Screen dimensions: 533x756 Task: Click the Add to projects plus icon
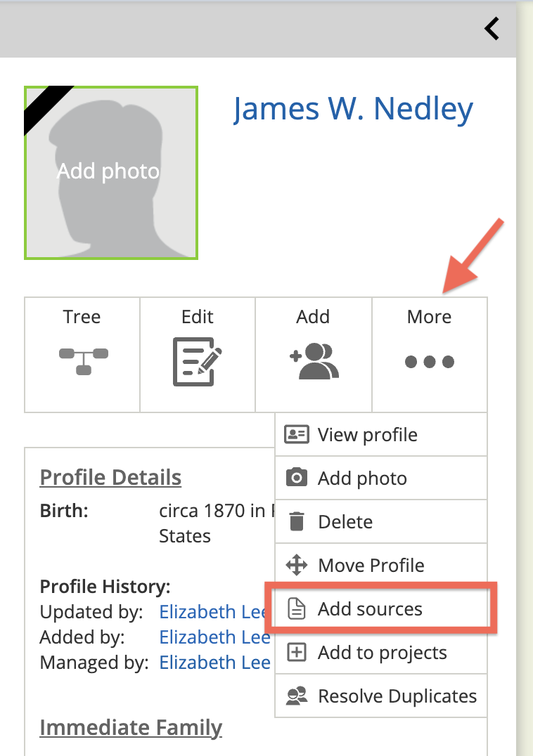(297, 653)
